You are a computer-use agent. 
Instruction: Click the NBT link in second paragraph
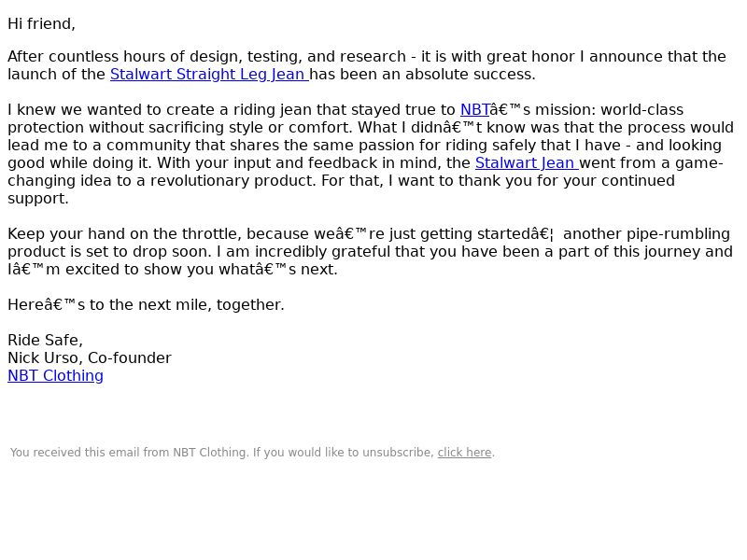tap(474, 110)
